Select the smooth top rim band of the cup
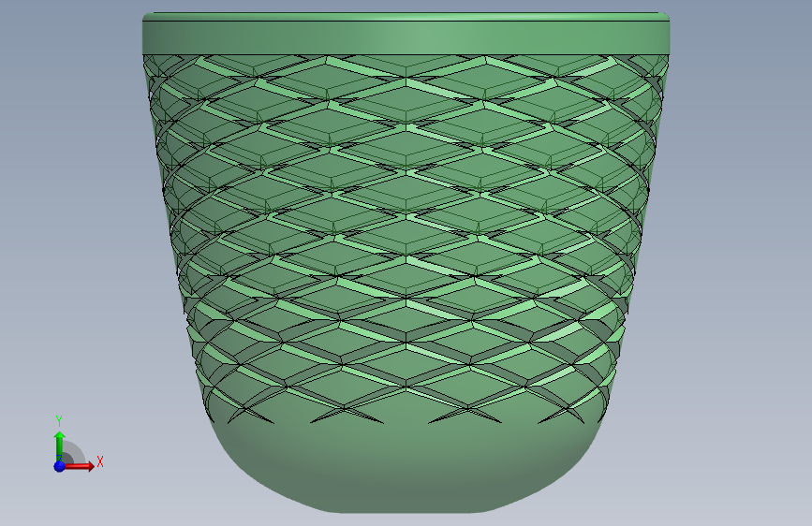The height and width of the screenshot is (526, 812). [x=406, y=37]
